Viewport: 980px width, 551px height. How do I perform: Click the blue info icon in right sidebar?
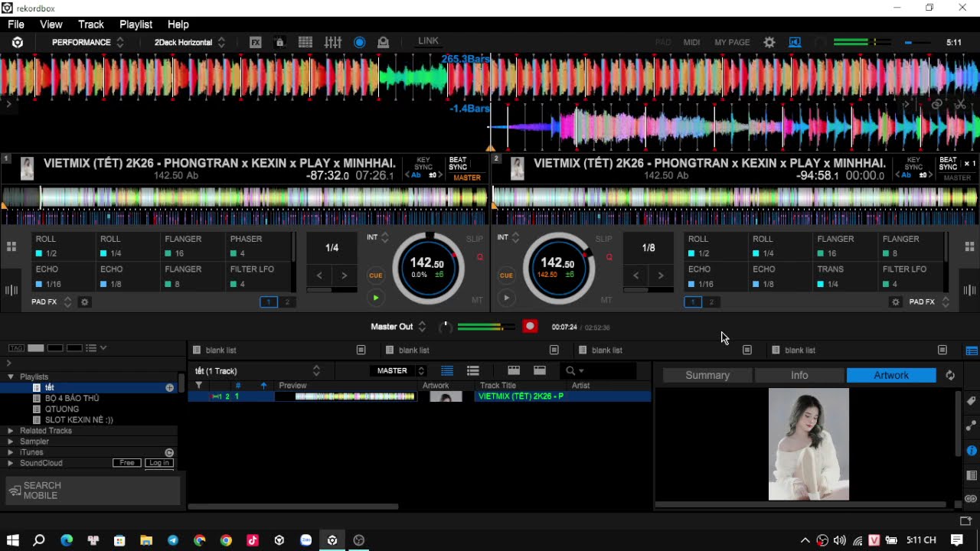972,451
